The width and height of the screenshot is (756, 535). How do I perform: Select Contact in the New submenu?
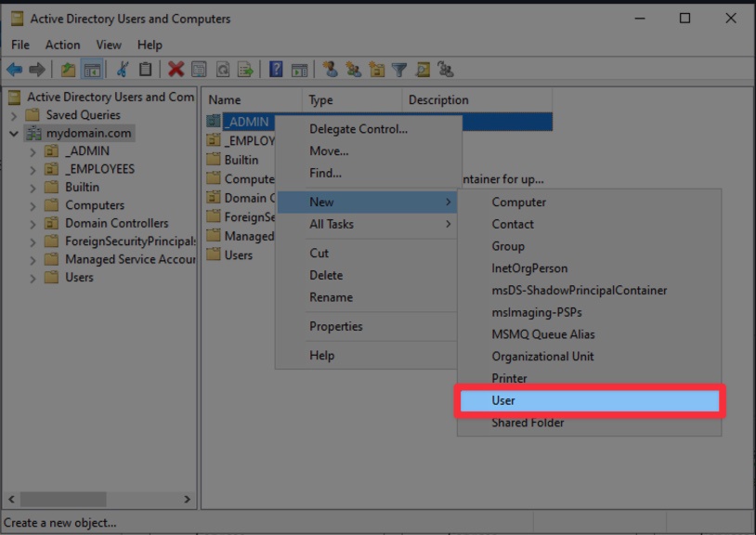point(590,224)
